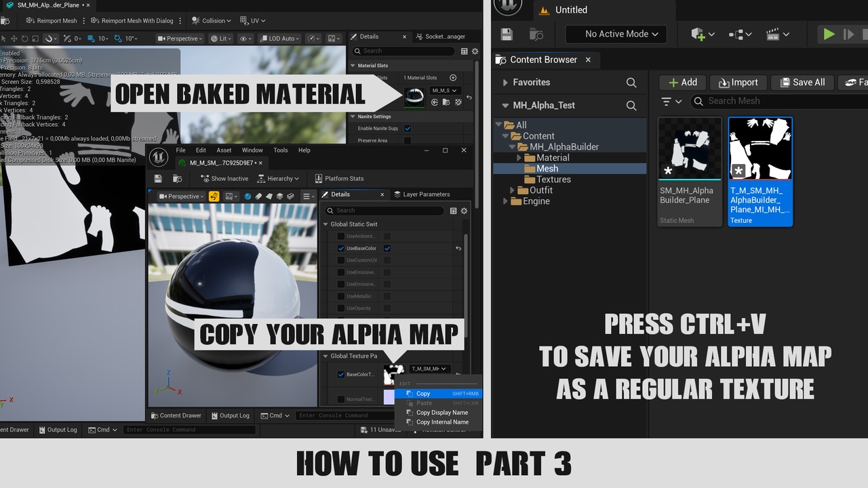Select the cube preview shape icon
This screenshot has height=488, width=868.
tap(280, 197)
